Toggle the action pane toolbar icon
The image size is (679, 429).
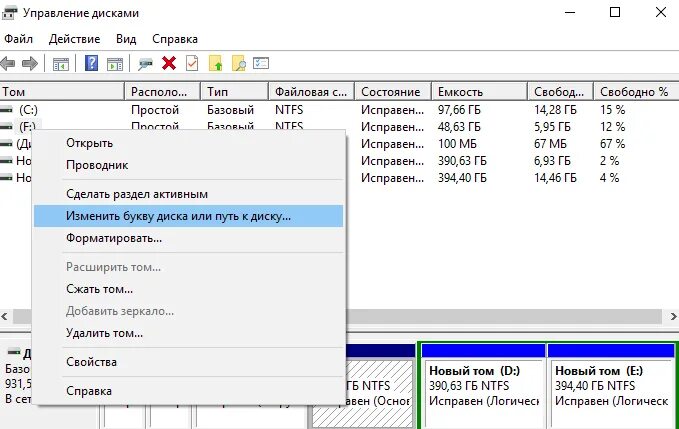115,64
